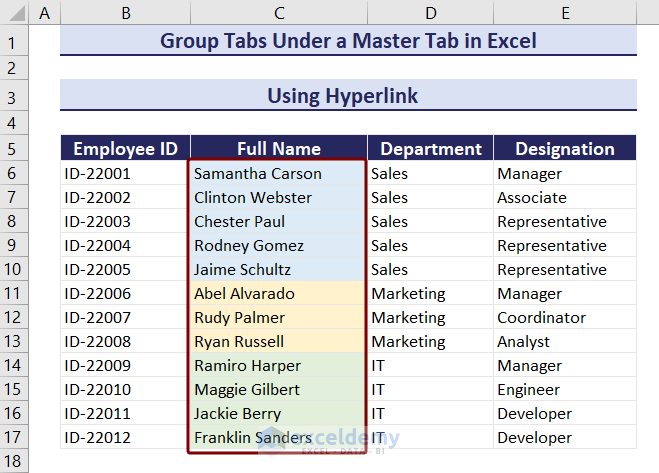The width and height of the screenshot is (659, 473).
Task: Open the Clinton Webster hyperlink
Action: tap(252, 198)
